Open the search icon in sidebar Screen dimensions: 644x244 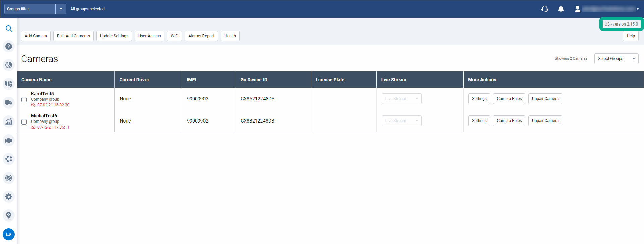tap(9, 29)
